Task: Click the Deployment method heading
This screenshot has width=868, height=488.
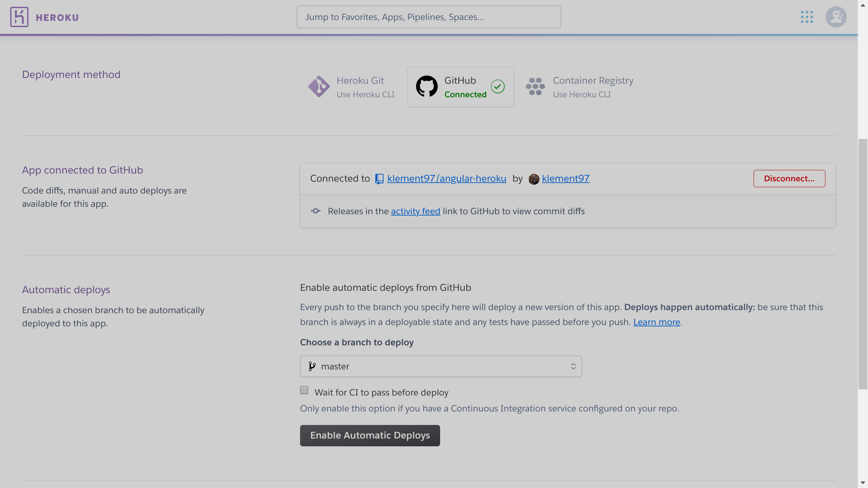Action: tap(71, 75)
